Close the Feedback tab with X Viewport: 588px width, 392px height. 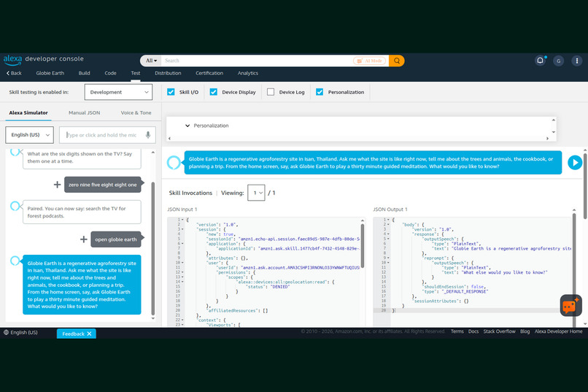tap(89, 334)
